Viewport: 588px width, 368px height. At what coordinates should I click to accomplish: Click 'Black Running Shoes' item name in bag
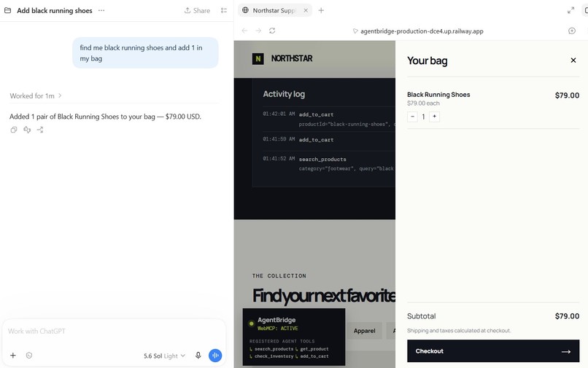[438, 95]
